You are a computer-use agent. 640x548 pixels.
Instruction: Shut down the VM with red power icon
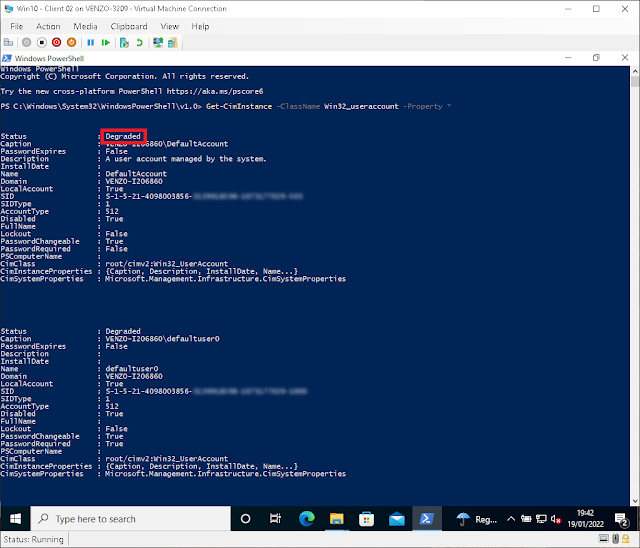(57, 42)
